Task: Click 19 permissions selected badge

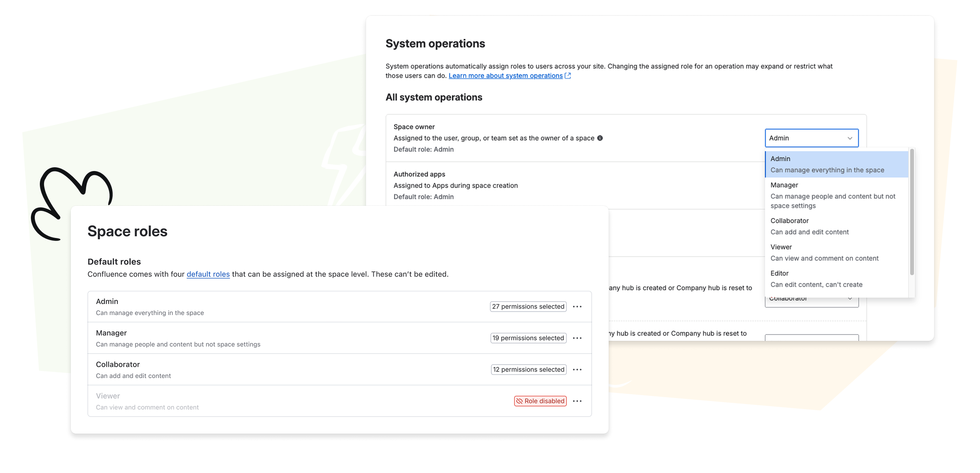Action: (x=528, y=338)
